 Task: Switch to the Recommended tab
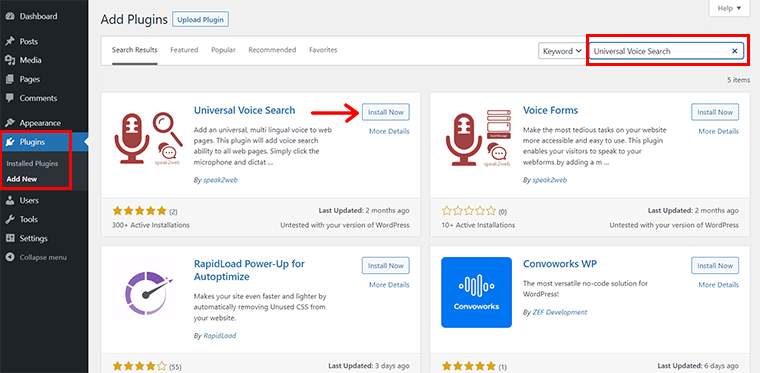tap(272, 50)
